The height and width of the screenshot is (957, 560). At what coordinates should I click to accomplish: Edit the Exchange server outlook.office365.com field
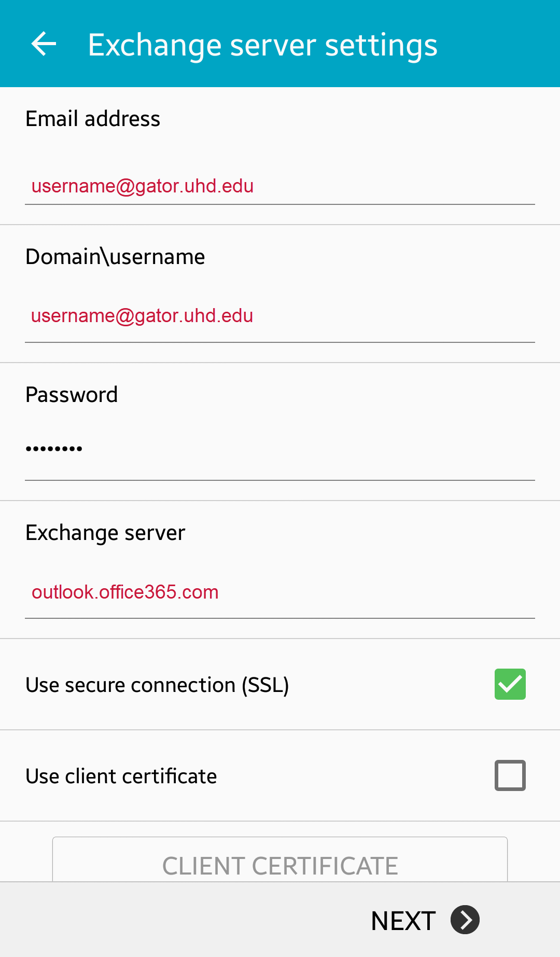[280, 592]
